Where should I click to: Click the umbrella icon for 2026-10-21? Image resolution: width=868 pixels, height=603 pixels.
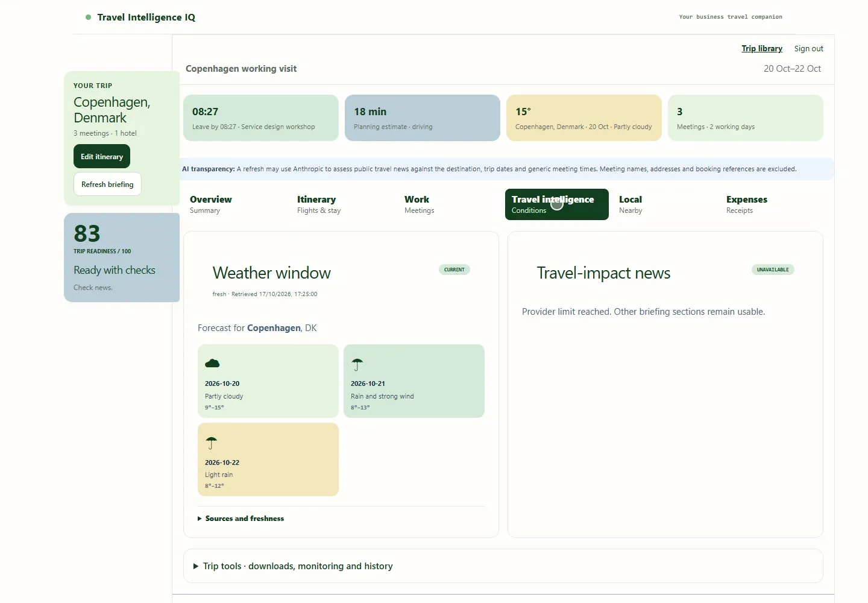point(357,364)
